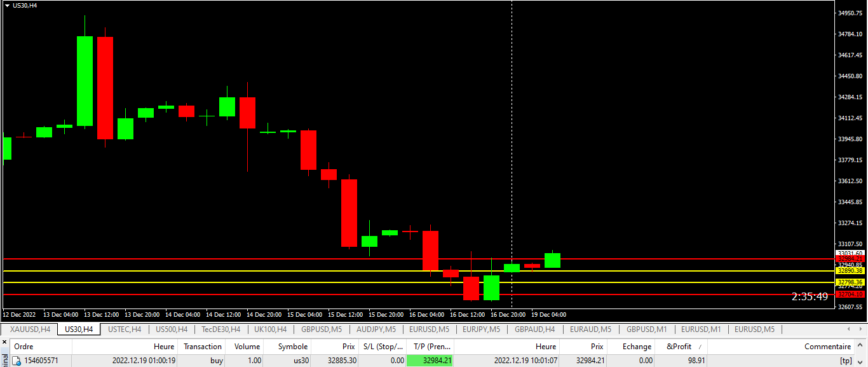This screenshot has width=868, height=367.
Task: Switch to the AUDJPY,M5 tab
Action: [376, 329]
